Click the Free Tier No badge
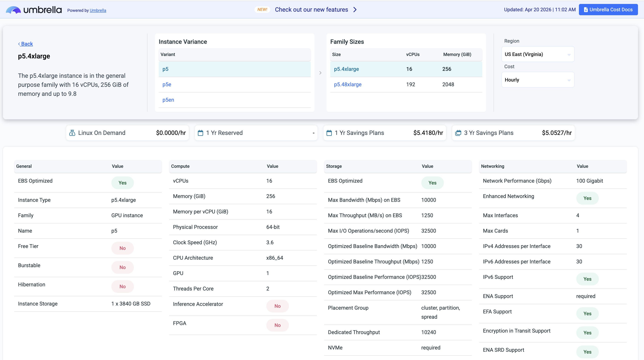This screenshot has width=644, height=360. coord(122,248)
